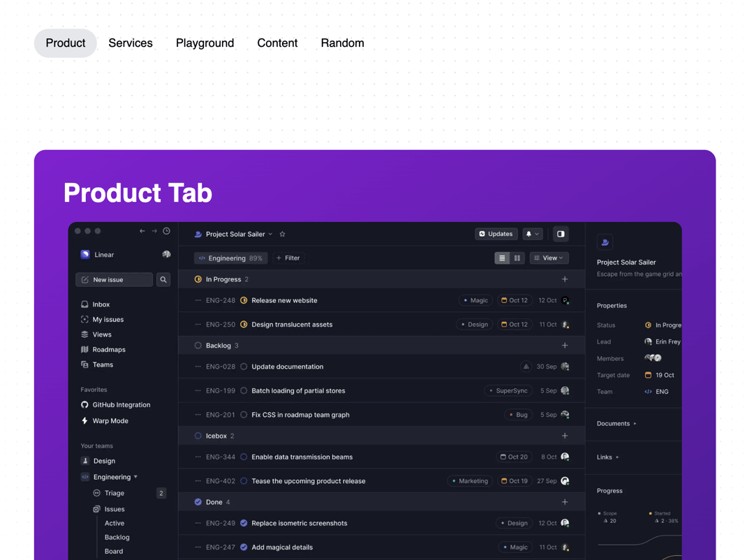The width and height of the screenshot is (754, 560).
Task: Click the search magnifier button
Action: 163,279
